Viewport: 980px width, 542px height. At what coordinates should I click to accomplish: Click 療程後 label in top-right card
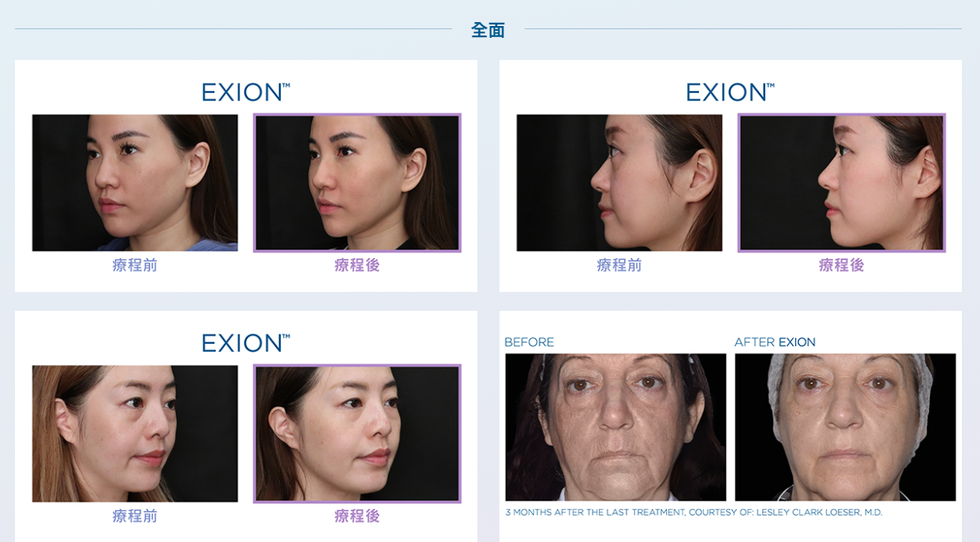841,265
